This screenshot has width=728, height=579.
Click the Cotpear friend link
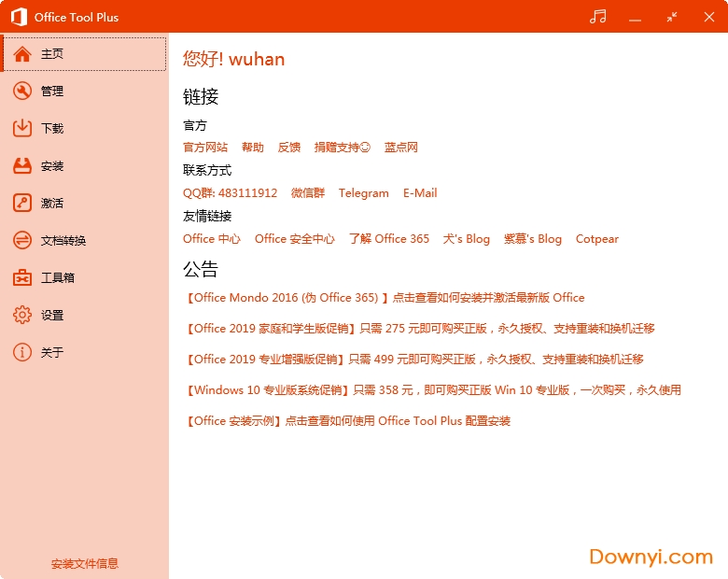597,239
